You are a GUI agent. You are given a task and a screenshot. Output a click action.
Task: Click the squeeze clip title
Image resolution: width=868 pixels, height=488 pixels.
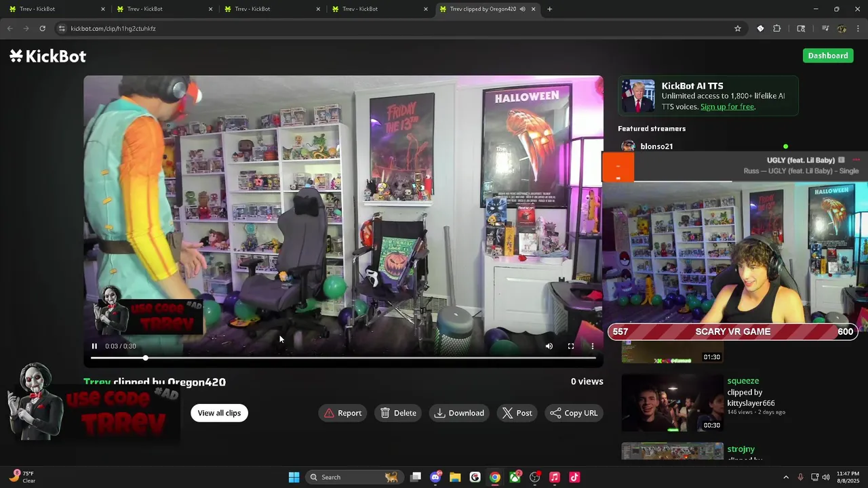click(x=743, y=381)
